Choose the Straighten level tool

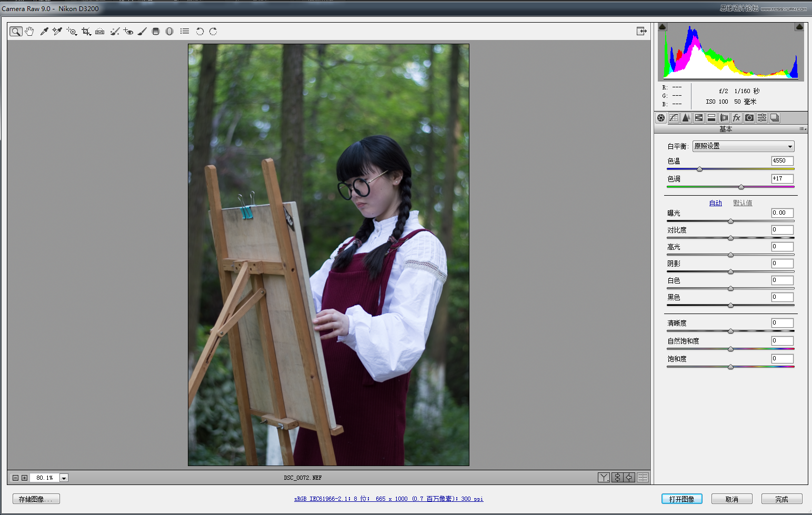[100, 32]
